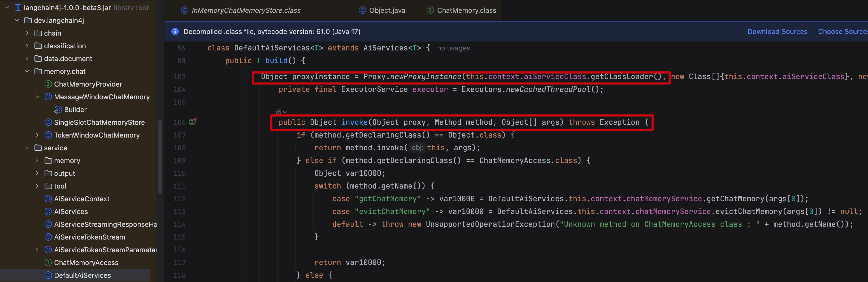Expand the tool folder under service
868x282 pixels.
click(37, 186)
